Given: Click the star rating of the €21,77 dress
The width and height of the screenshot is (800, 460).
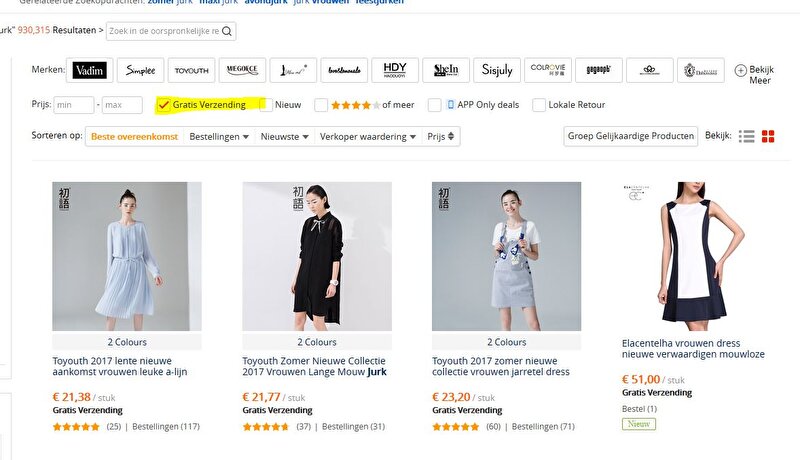Looking at the screenshot, I should point(266,427).
